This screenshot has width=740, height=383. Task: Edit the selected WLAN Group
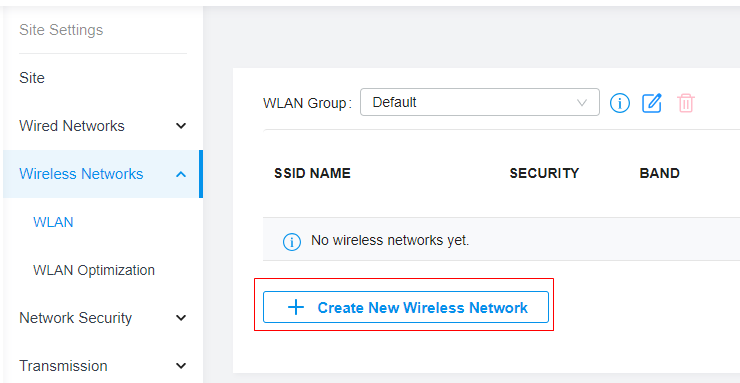click(652, 102)
